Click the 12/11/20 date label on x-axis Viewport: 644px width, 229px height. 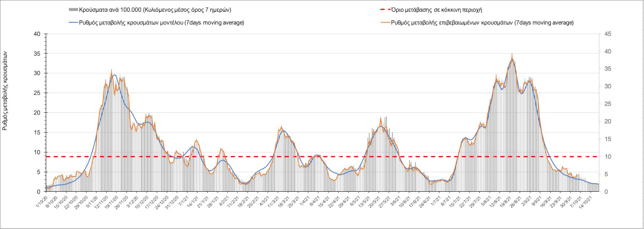(100, 203)
